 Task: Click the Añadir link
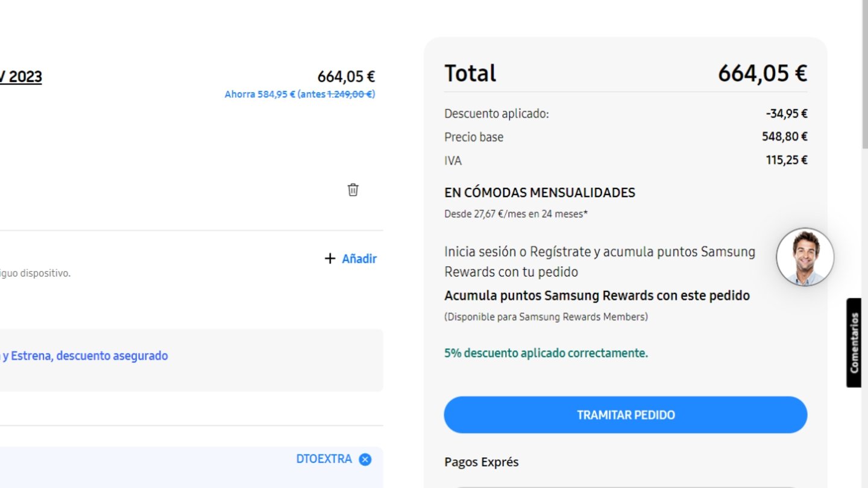pos(359,258)
